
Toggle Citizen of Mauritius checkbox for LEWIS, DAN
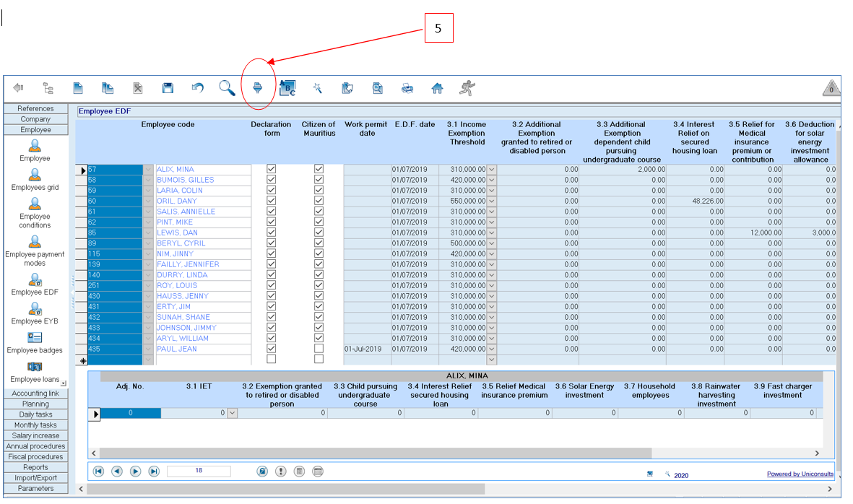[319, 233]
